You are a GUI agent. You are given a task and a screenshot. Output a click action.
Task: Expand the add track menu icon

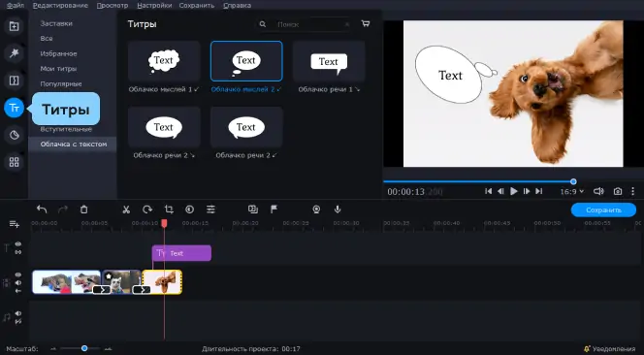pos(15,224)
